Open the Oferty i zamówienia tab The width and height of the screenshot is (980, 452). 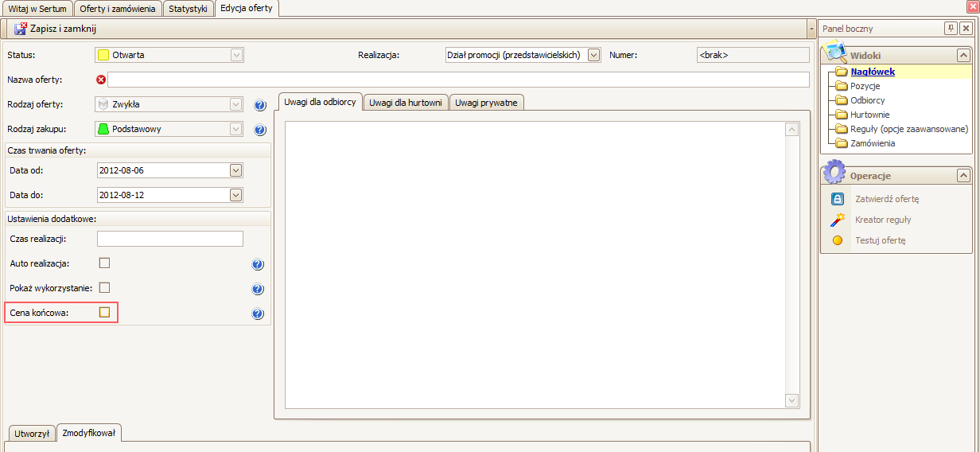coord(118,8)
